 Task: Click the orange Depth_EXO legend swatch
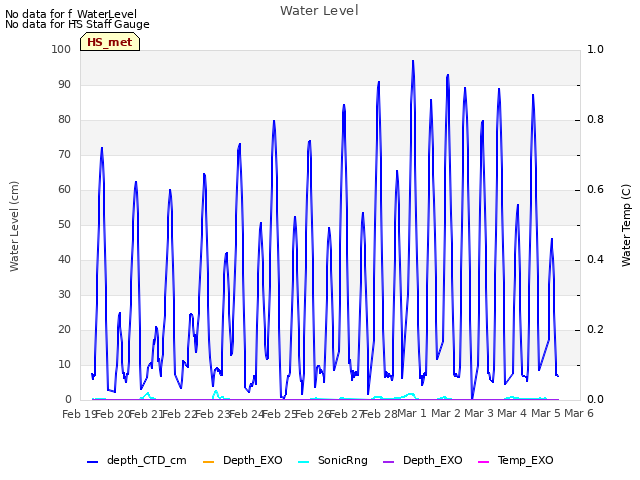coord(209,462)
